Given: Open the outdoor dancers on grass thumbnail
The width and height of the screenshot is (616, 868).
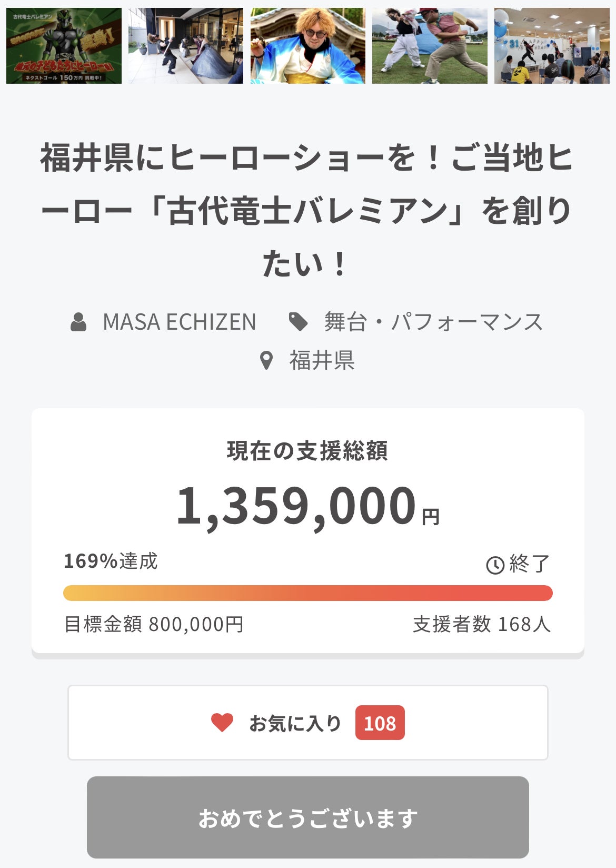Looking at the screenshot, I should coord(430,46).
